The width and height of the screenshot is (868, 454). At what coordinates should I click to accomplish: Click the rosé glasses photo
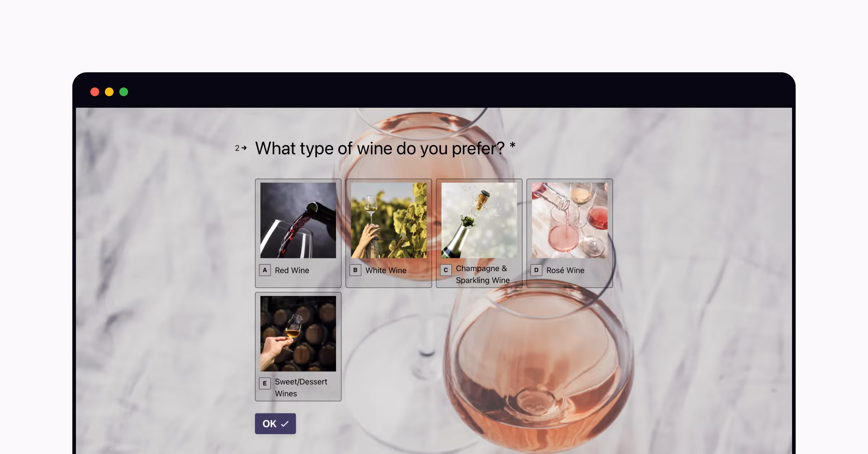pos(570,220)
